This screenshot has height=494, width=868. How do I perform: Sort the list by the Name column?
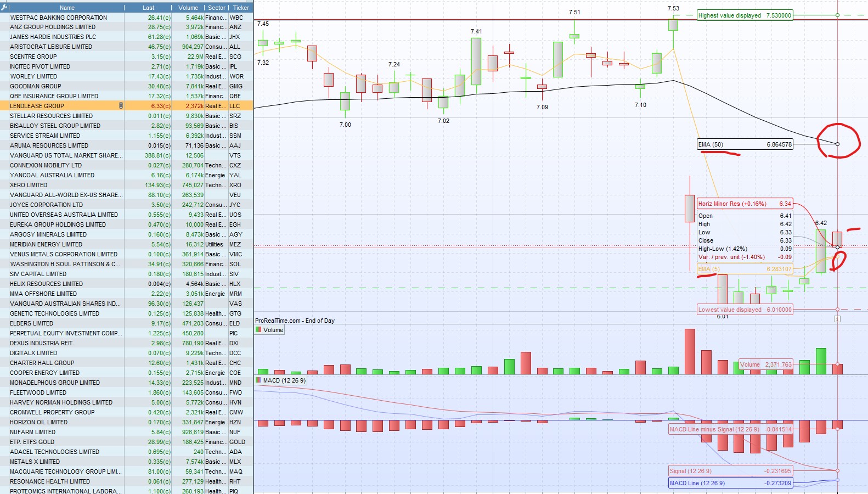67,8
